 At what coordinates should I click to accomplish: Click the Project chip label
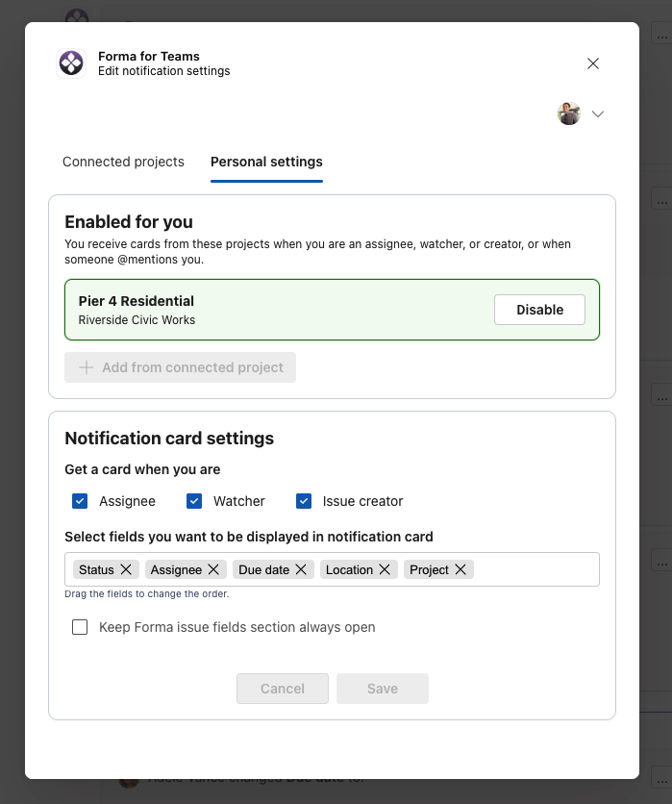coord(429,569)
